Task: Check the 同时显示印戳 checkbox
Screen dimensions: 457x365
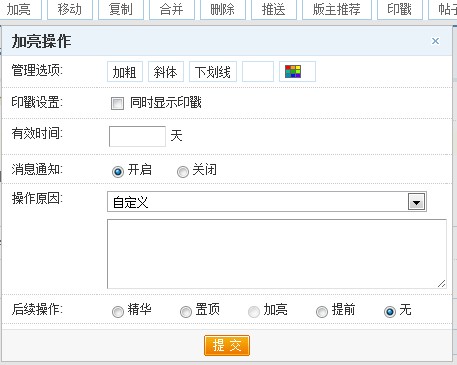Action: coord(117,103)
